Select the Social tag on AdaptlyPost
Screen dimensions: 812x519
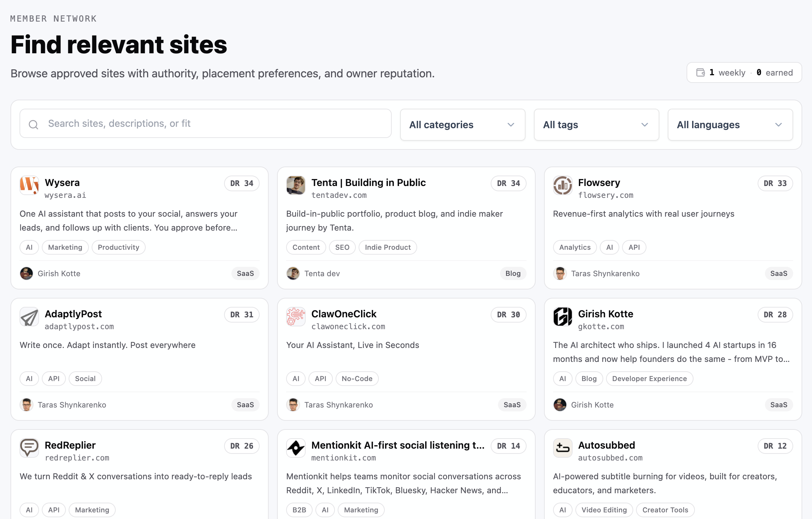(x=85, y=379)
